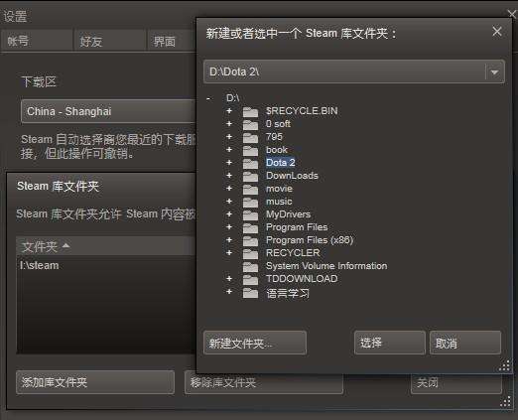Click the 关闭 button in library folders window
518x420 pixels.
[456, 383]
